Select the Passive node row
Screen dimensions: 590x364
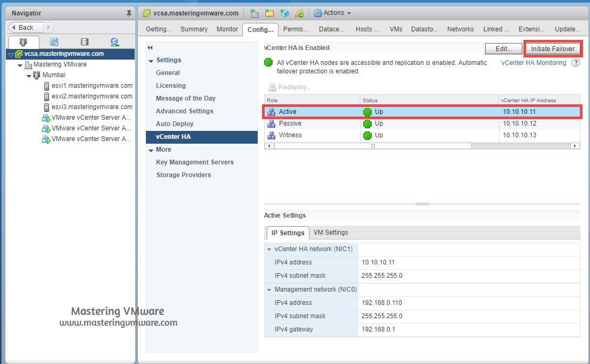click(x=373, y=123)
